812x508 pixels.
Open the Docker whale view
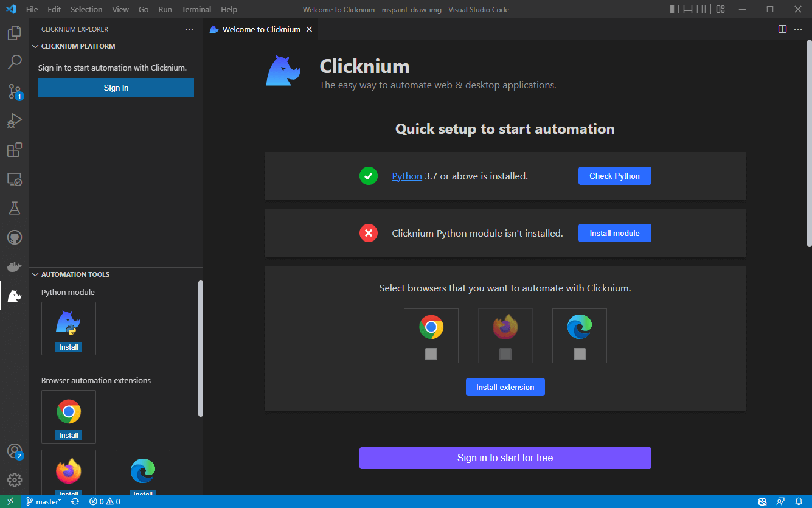click(x=15, y=266)
